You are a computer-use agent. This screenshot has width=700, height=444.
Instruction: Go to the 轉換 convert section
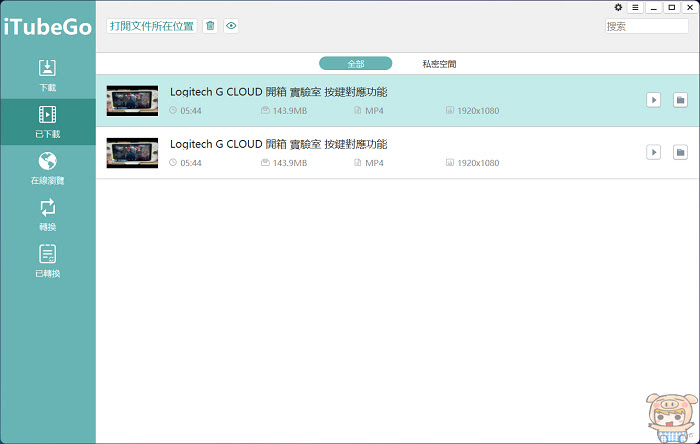pos(47,215)
